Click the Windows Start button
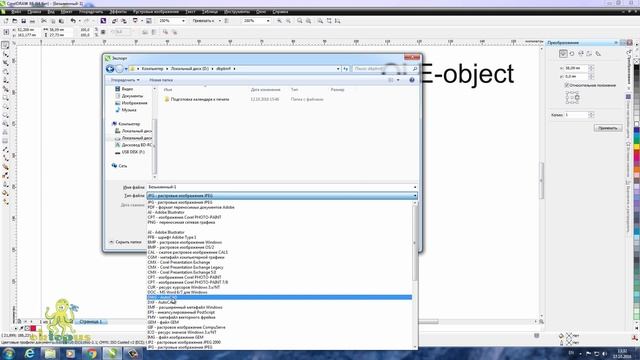 point(9,353)
